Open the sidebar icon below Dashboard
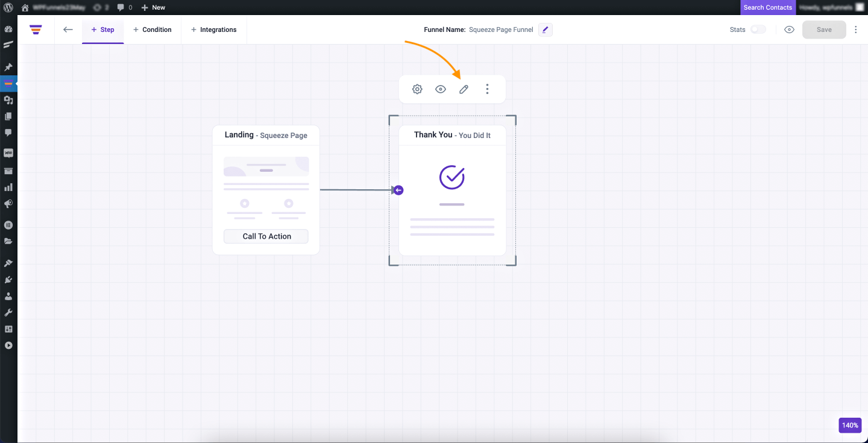The image size is (868, 443). coord(8,45)
